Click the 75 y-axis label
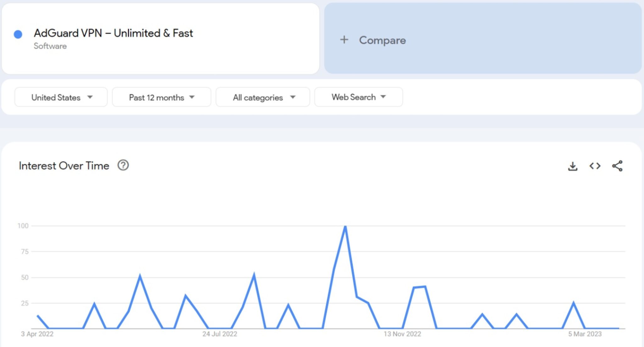 pyautogui.click(x=25, y=251)
